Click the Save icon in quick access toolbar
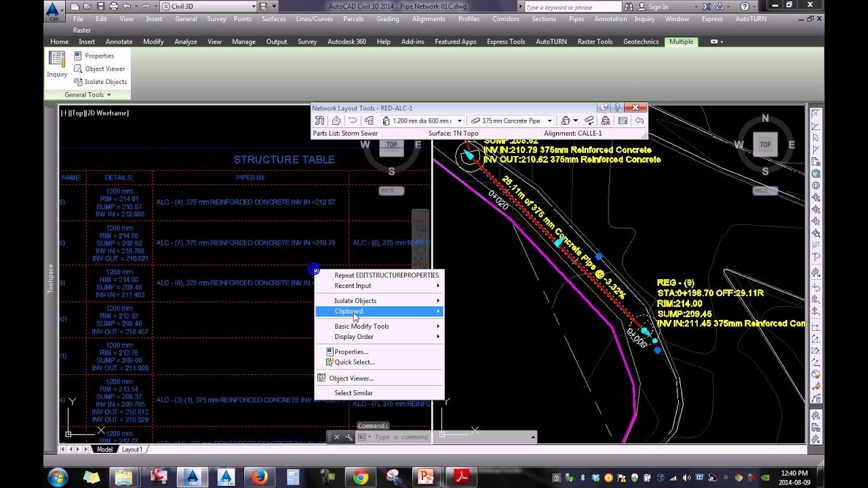This screenshot has width=868, height=488. tap(101, 6)
